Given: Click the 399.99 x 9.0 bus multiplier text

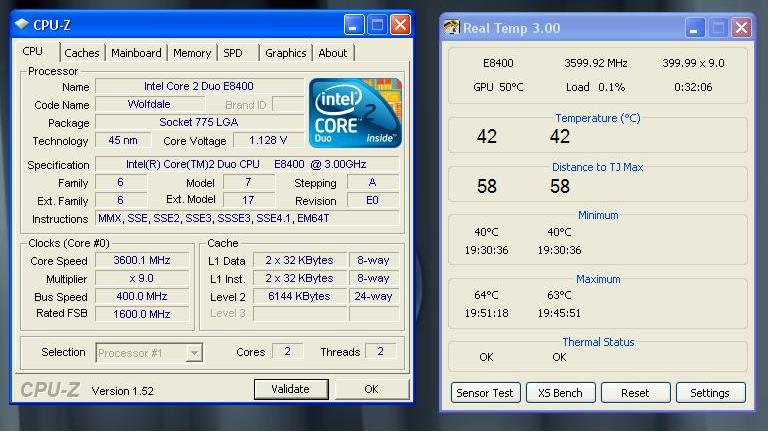Looking at the screenshot, I should pos(693,63).
